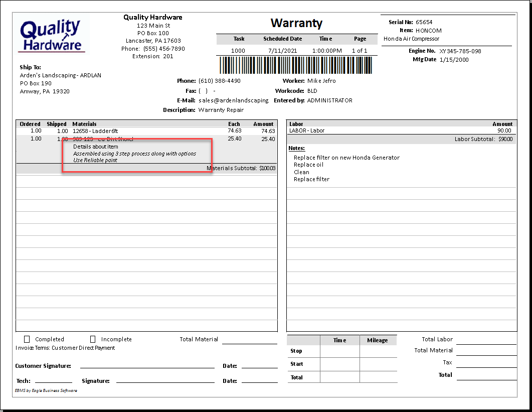Select the phone number (610) 388-4490
Image resolution: width=532 pixels, height=412 pixels.
click(220, 81)
